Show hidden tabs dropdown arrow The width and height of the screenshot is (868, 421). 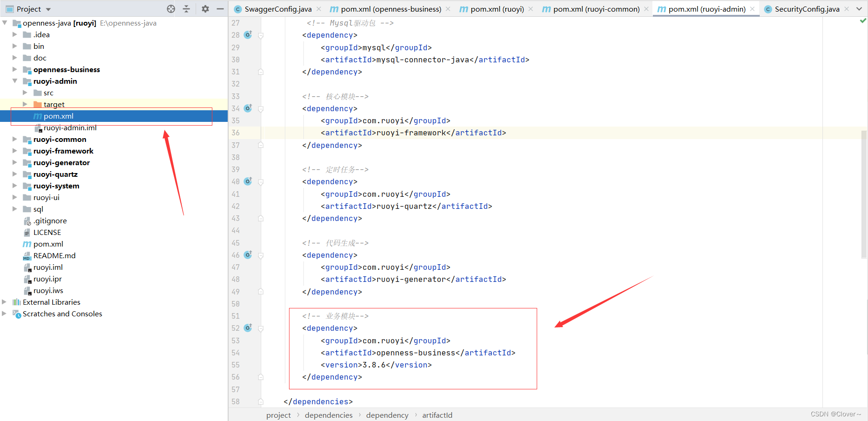pyautogui.click(x=859, y=9)
